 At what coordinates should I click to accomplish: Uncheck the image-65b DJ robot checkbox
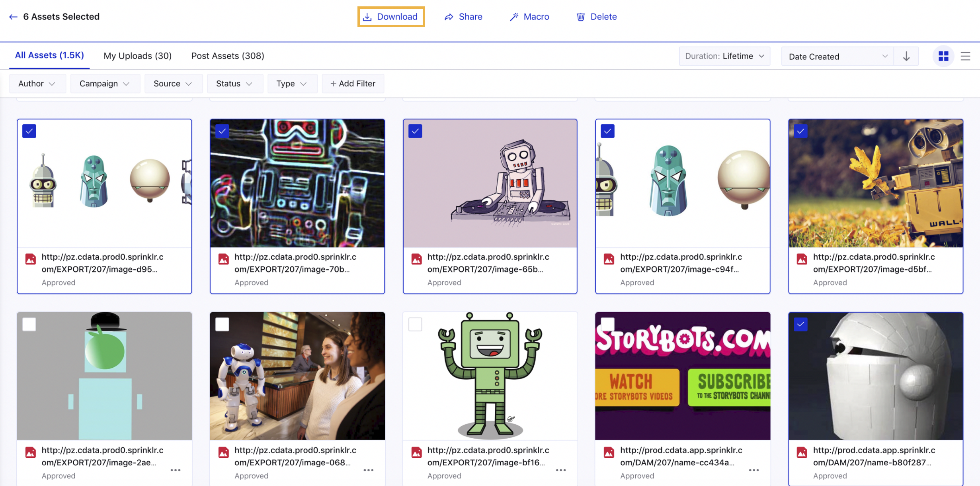click(415, 131)
